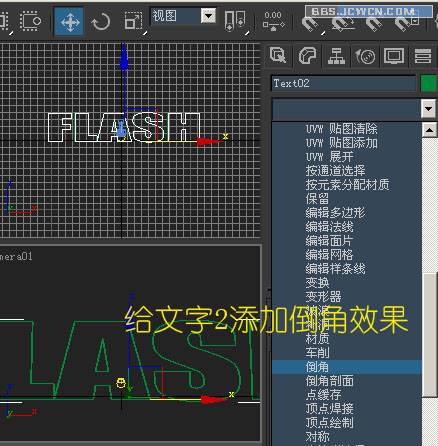Choose 倒角剖面 modifier
The width and height of the screenshot is (438, 446).
coord(330,381)
